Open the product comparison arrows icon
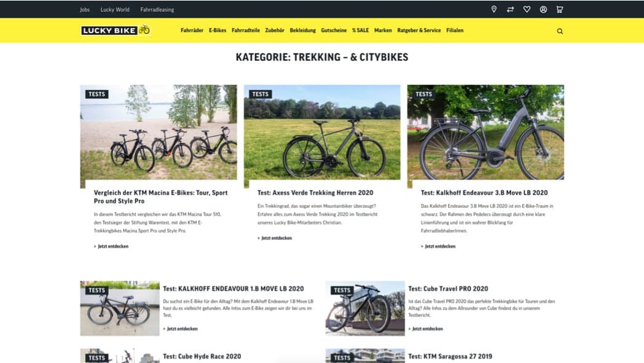The width and height of the screenshot is (644, 363). [x=510, y=9]
